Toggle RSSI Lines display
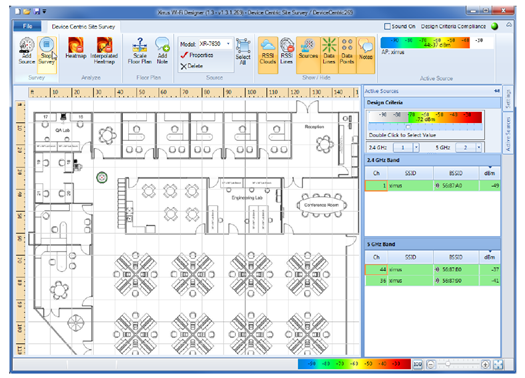525x378 pixels. tap(287, 51)
